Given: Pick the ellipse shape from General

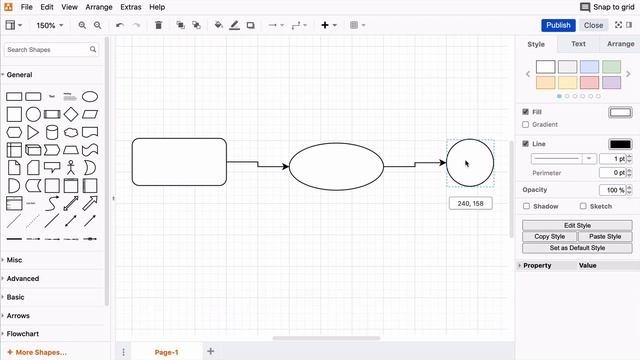Looking at the screenshot, I should click(x=90, y=97).
